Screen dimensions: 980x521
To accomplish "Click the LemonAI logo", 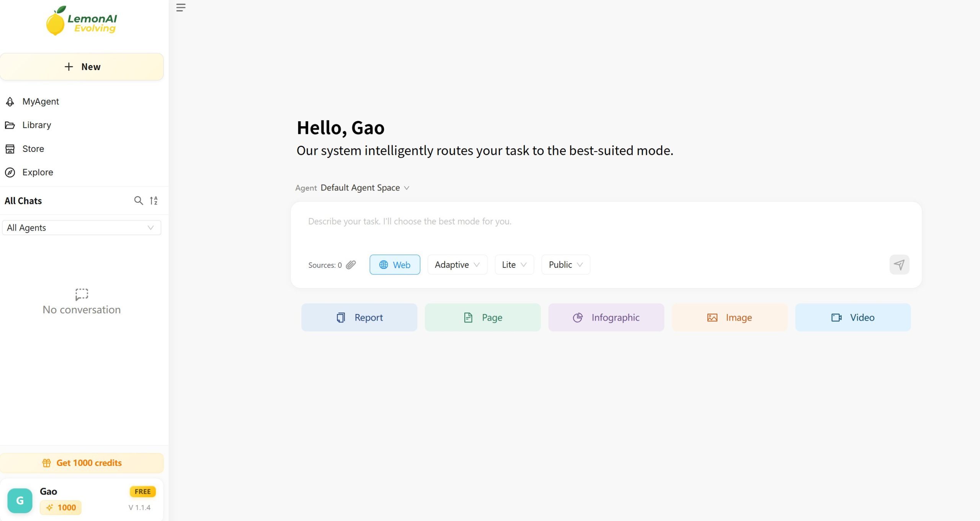I will pyautogui.click(x=82, y=21).
